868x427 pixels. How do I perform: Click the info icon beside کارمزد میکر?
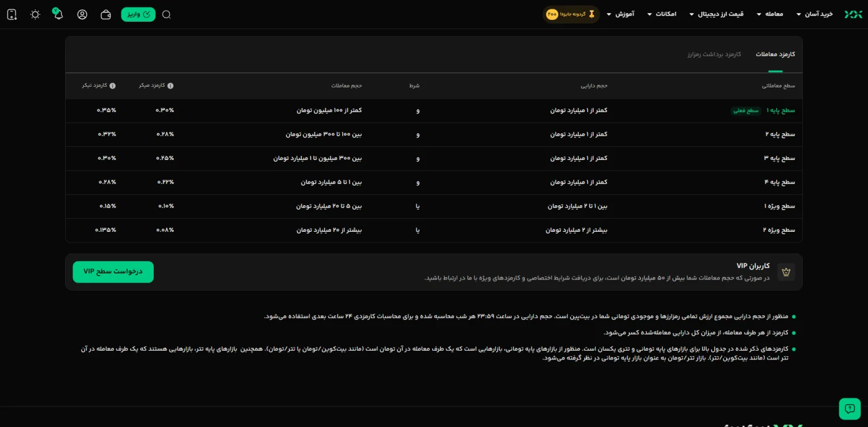point(170,86)
